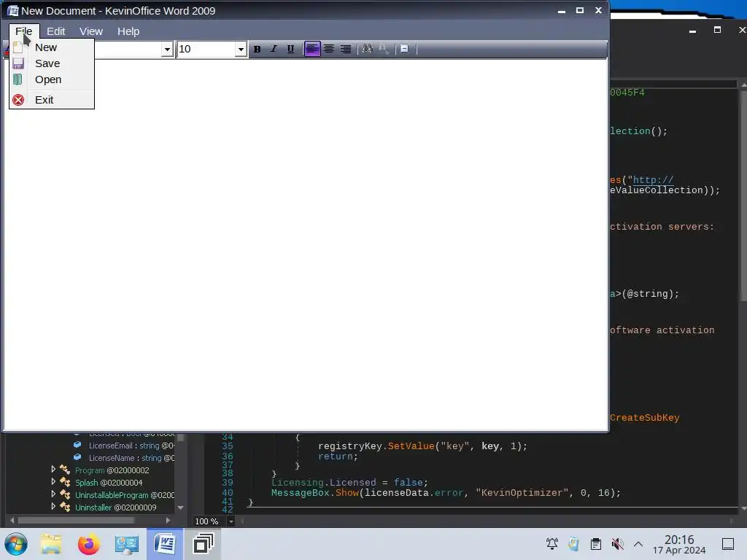Expand the UninstallableProgram tree node

53,494
